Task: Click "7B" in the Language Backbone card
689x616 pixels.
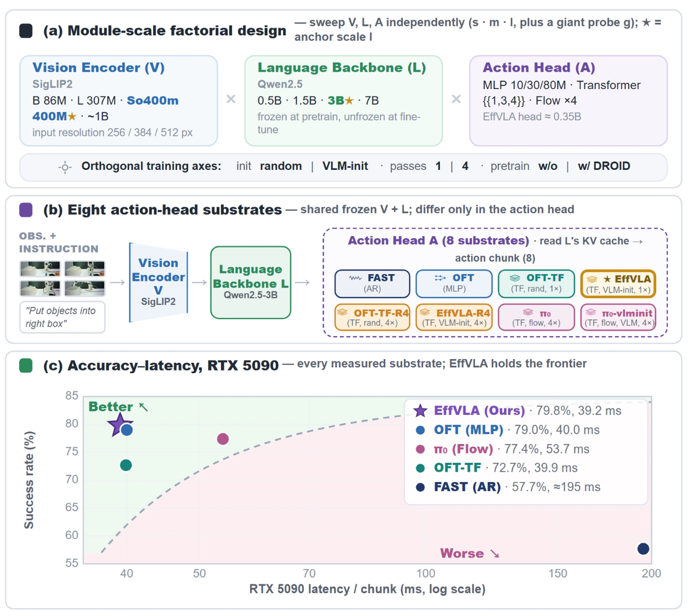Action: pyautogui.click(x=372, y=101)
